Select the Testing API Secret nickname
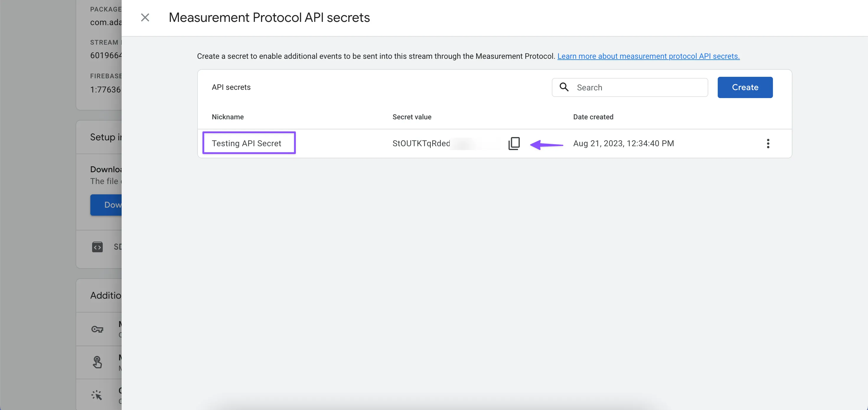Image resolution: width=868 pixels, height=410 pixels. (246, 144)
